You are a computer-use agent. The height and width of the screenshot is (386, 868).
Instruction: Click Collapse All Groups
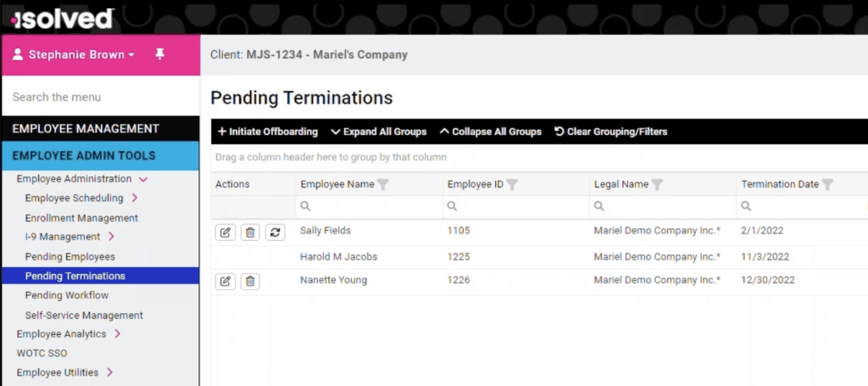pos(491,131)
